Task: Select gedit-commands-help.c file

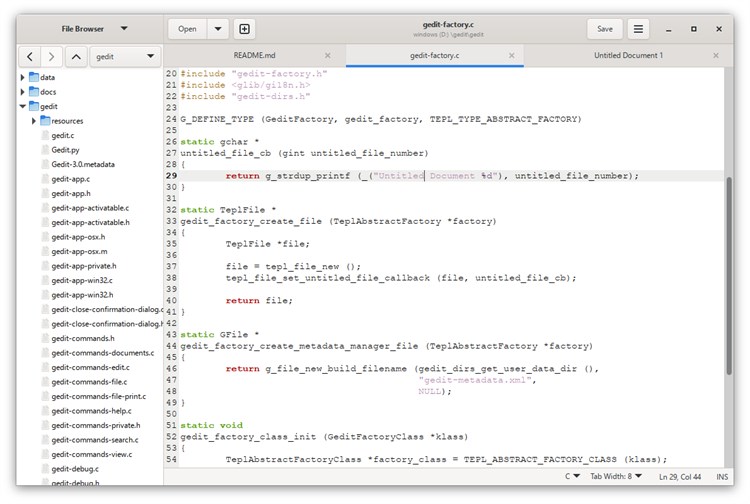Action: click(x=91, y=411)
